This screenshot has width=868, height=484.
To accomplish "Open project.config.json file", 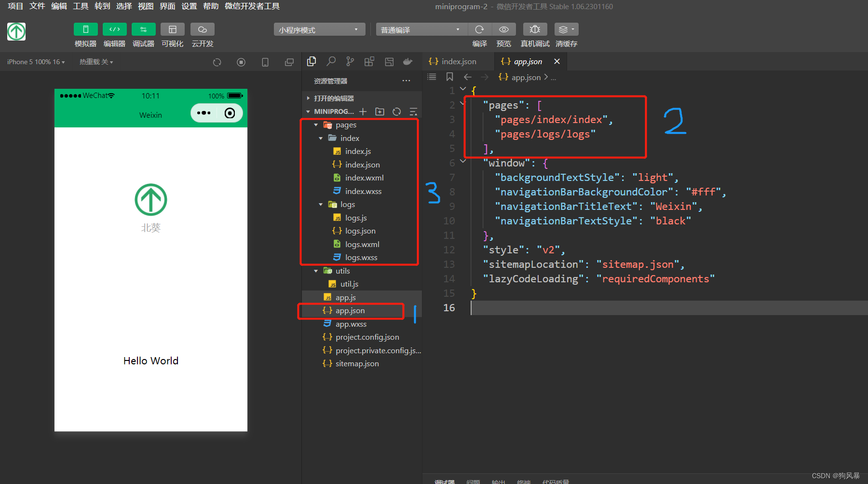I will coord(367,337).
